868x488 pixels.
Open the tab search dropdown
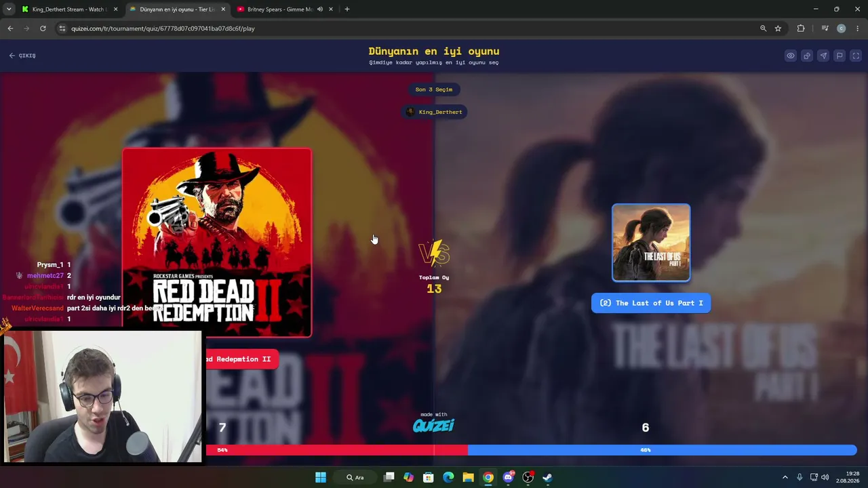click(x=9, y=9)
